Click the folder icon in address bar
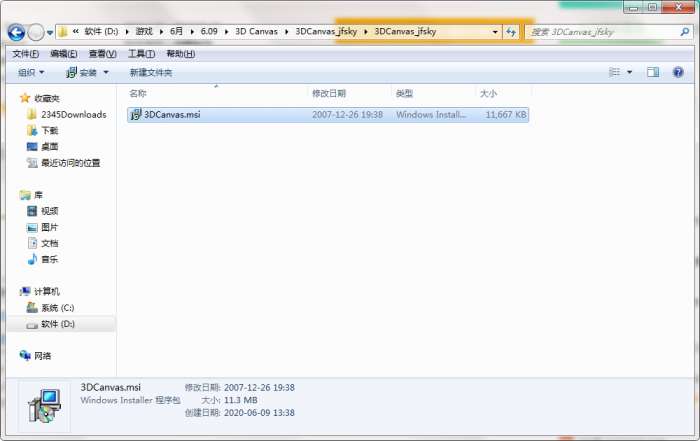Image resolution: width=700 pixels, height=441 pixels. 63,32
